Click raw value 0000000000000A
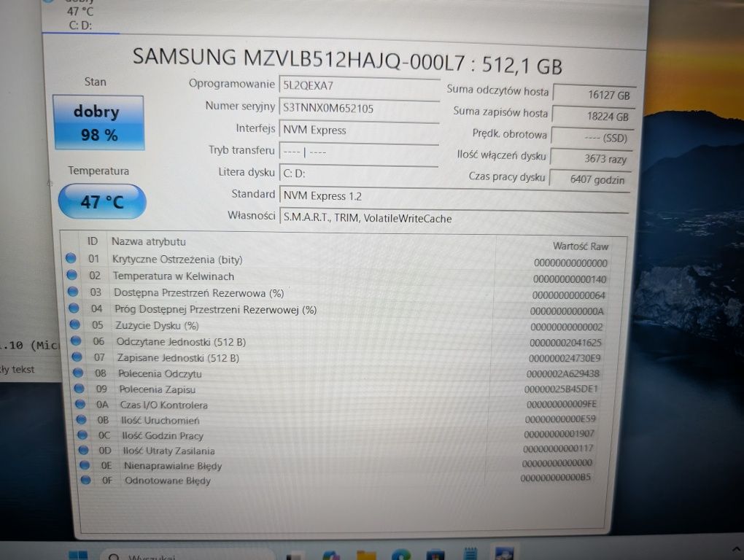This screenshot has height=560, width=744. click(x=567, y=311)
